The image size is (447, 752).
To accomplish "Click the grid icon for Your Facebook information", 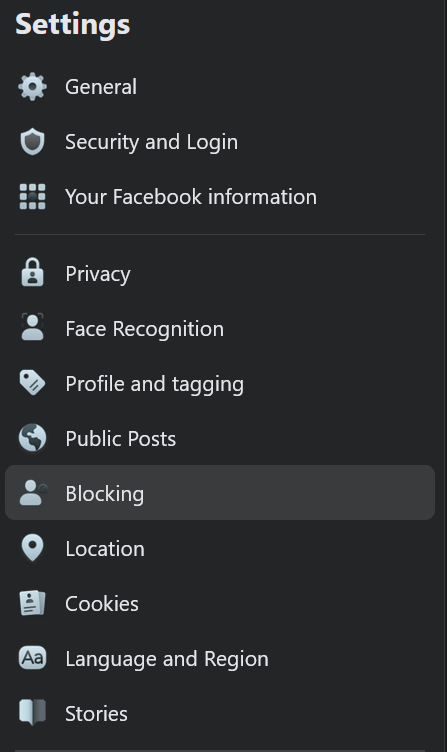I will [33, 197].
